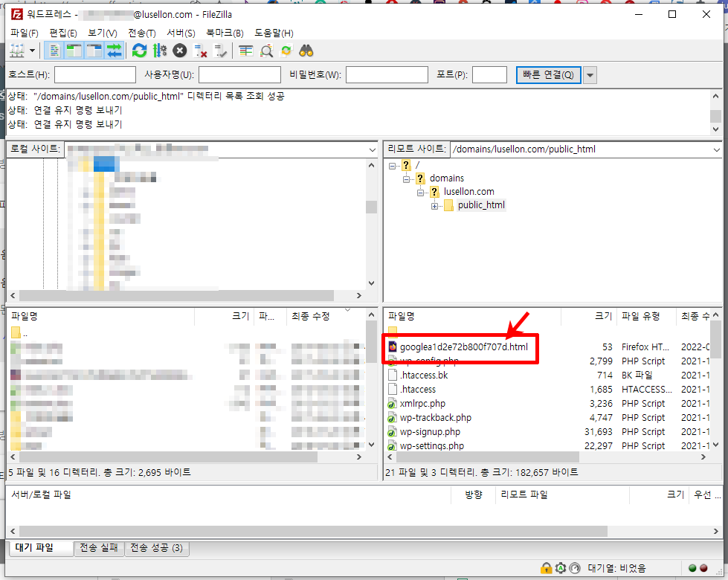This screenshot has width=728, height=580.
Task: Toggle synchronized browsing
Action: (286, 51)
